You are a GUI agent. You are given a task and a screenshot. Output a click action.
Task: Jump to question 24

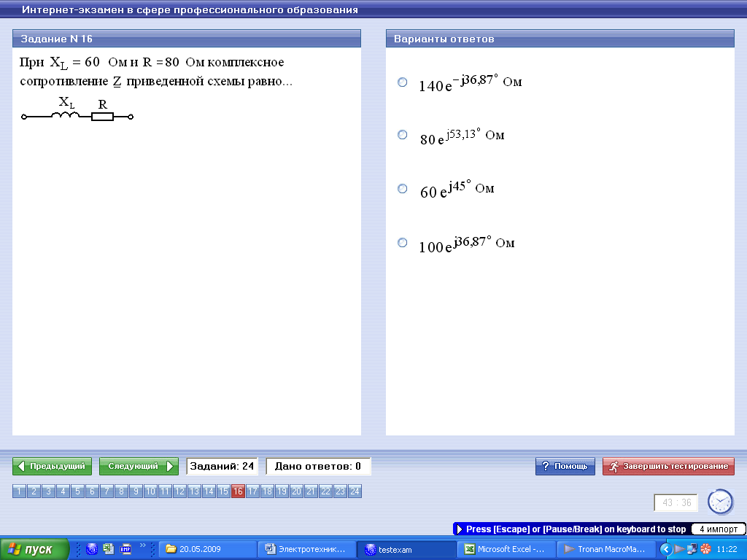[x=355, y=491]
